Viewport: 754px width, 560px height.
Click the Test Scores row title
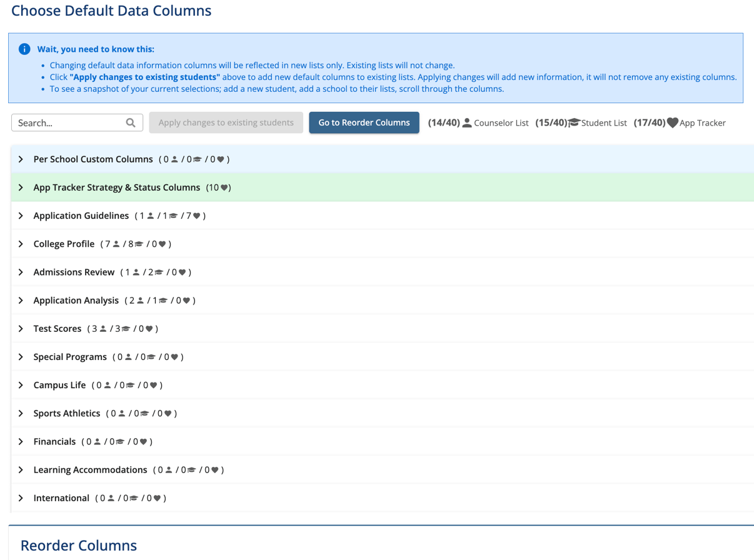[x=58, y=329]
